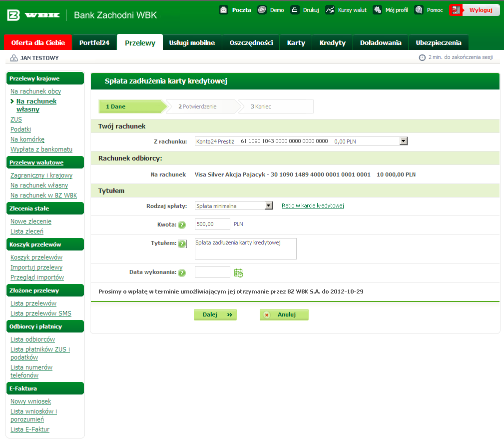Open the Lista przelewów link

(x=33, y=303)
